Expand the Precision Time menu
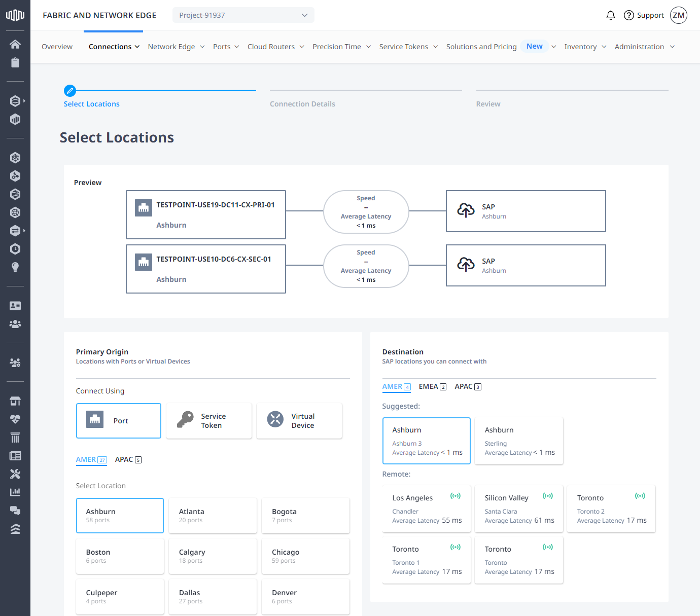The height and width of the screenshot is (616, 700). pos(342,47)
